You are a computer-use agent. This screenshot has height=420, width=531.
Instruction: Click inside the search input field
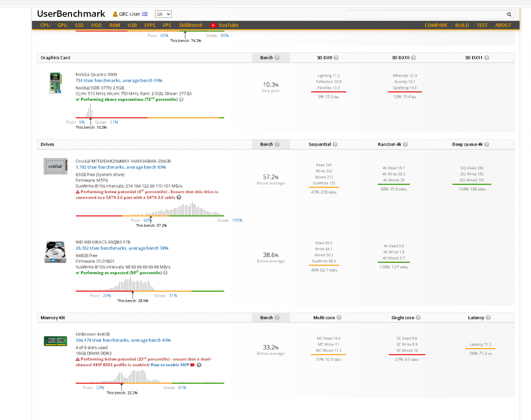point(425,14)
